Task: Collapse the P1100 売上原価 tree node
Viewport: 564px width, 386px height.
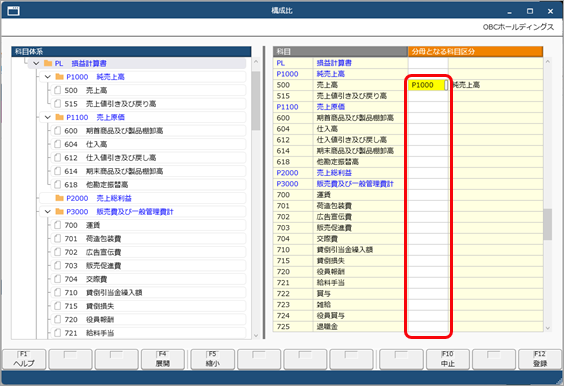Action: pyautogui.click(x=47, y=117)
